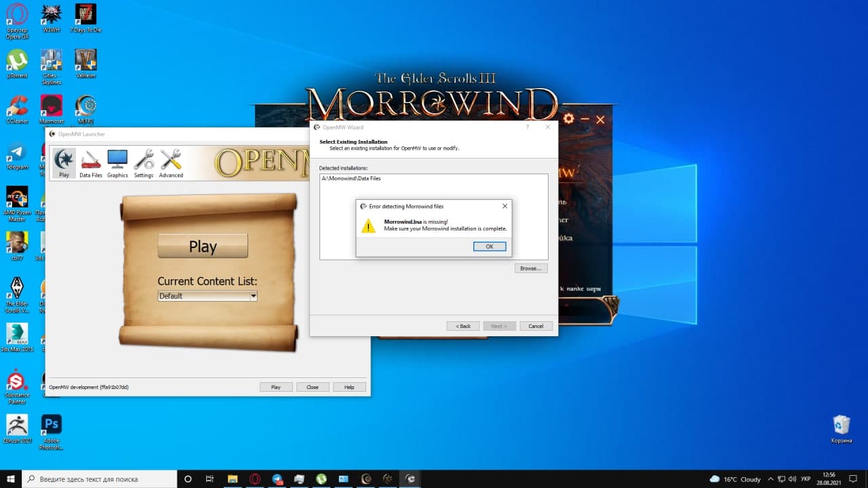Click Help button in OpenMW Launcher
Image resolution: width=868 pixels, height=488 pixels.
coord(349,387)
